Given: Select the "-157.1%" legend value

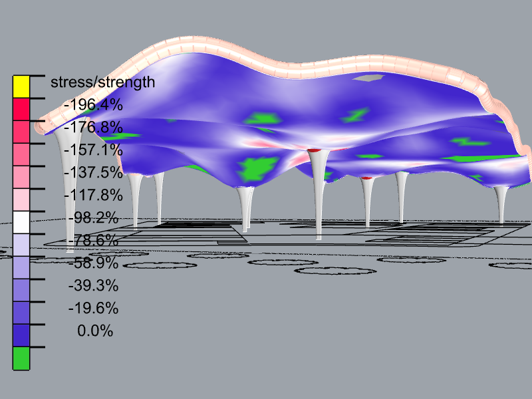Looking at the screenshot, I should pyautogui.click(x=93, y=150).
